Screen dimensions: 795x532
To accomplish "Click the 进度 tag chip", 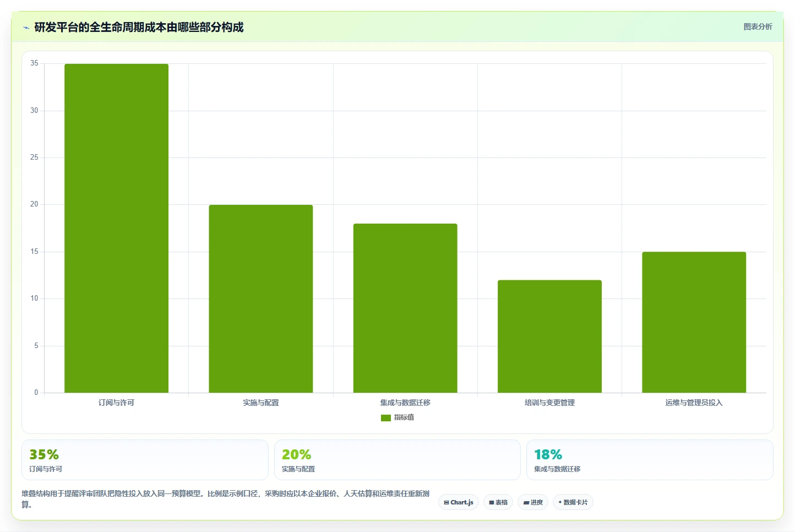I will tap(533, 502).
